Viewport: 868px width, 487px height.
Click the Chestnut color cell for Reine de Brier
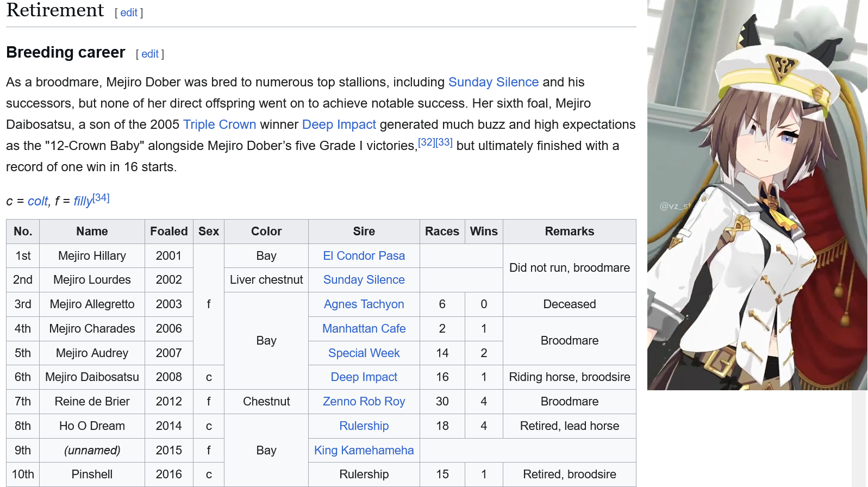[266, 402]
